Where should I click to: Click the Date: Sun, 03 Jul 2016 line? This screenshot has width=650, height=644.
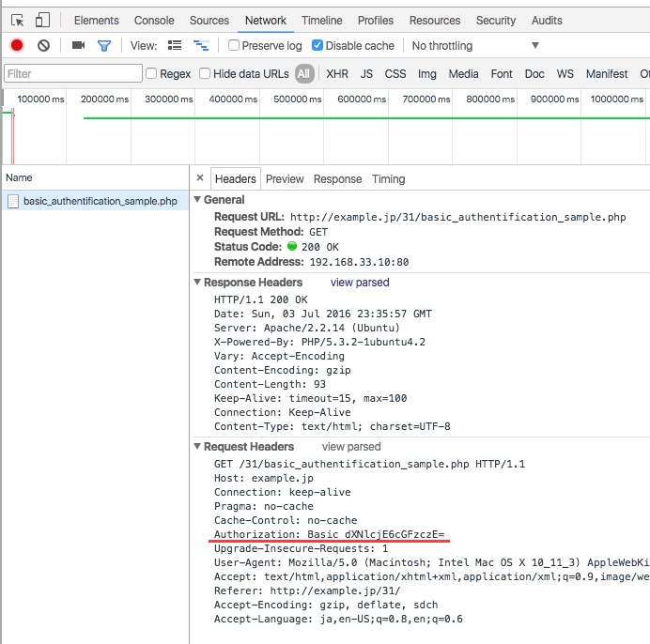(x=323, y=314)
